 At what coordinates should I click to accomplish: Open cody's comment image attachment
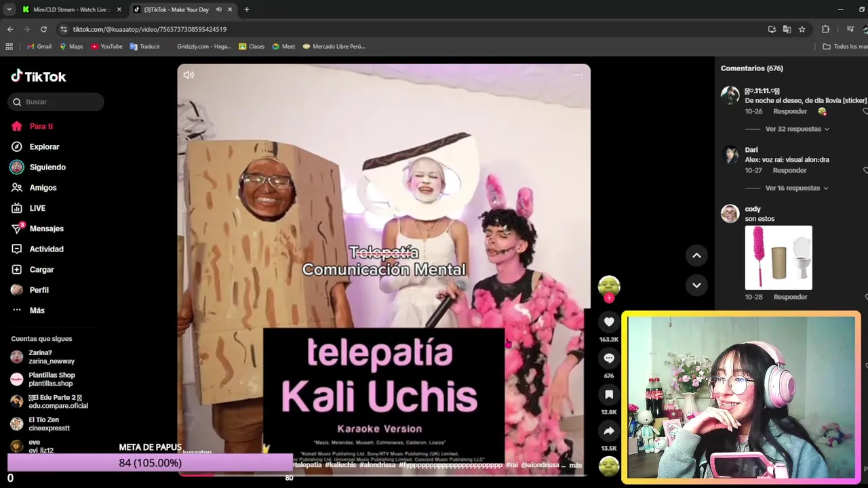(x=778, y=258)
